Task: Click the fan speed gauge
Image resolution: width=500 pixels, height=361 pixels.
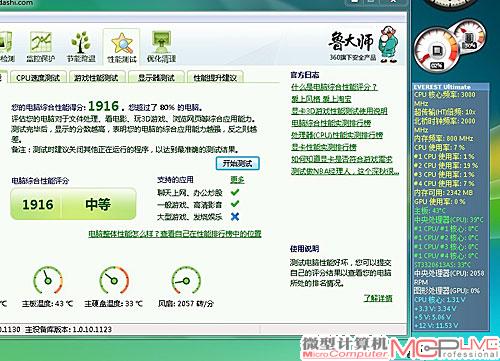Action: tap(186, 280)
